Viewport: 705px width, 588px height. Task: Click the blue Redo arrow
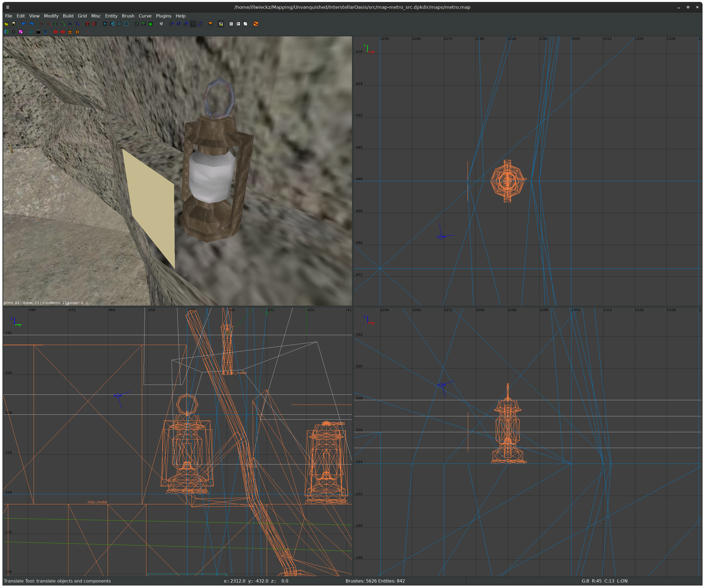[31, 24]
